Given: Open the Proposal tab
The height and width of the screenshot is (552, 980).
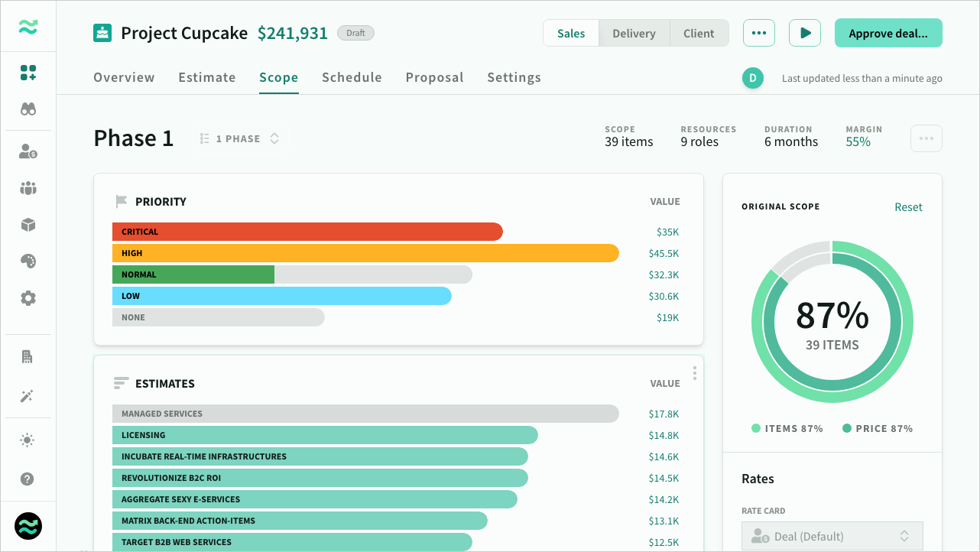Looking at the screenshot, I should point(434,77).
